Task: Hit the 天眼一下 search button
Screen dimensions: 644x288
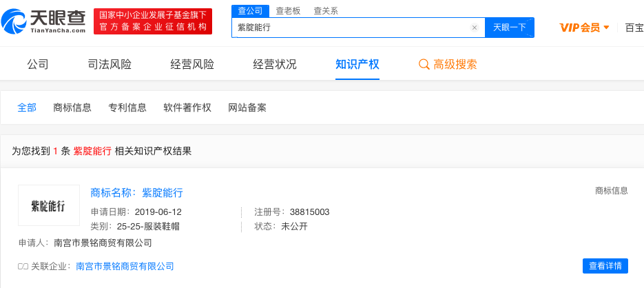Action: (509, 28)
